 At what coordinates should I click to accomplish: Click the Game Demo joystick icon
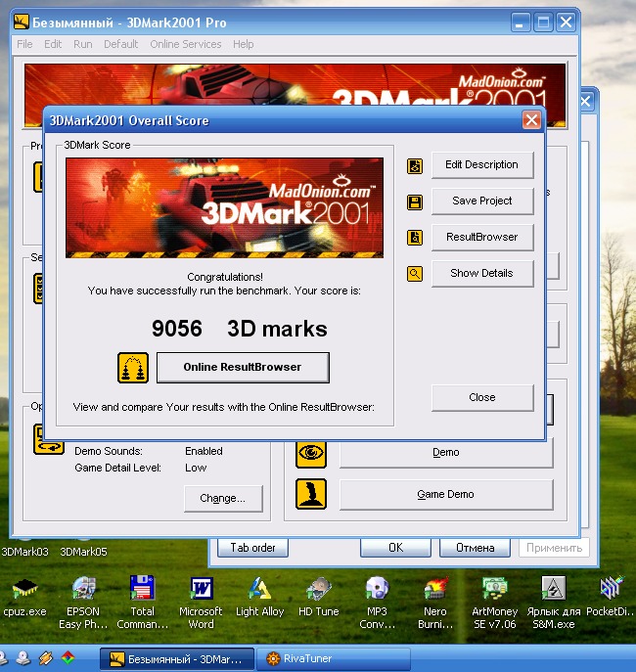(311, 494)
